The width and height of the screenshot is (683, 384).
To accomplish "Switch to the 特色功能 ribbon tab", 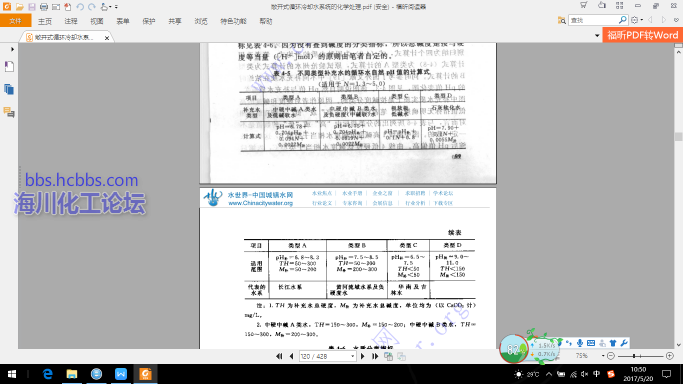I will click(x=233, y=21).
